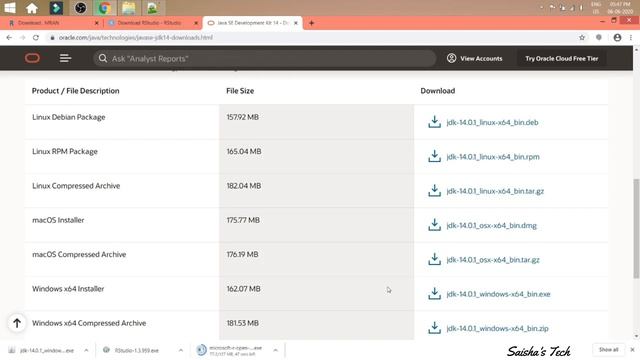Click download icon for windows-x64_bin.zip
The image size is (640, 360).
[434, 327]
